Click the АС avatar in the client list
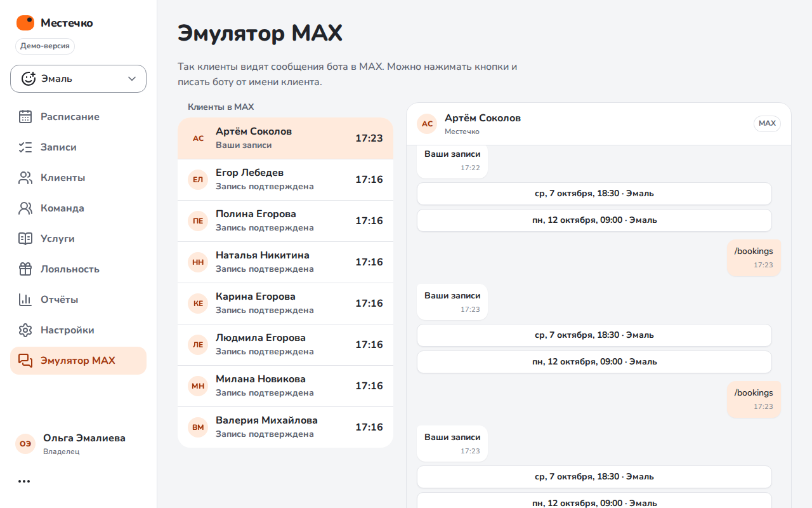The width and height of the screenshot is (812, 508). [x=198, y=138]
